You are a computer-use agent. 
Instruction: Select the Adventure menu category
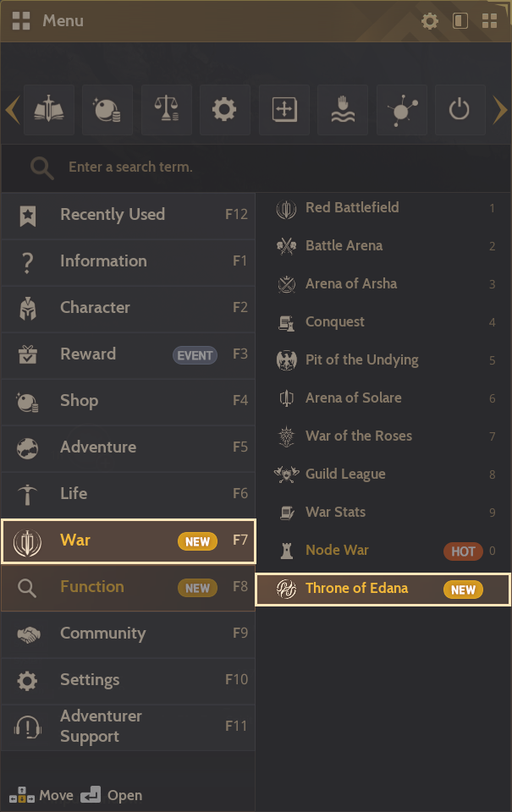(128, 447)
